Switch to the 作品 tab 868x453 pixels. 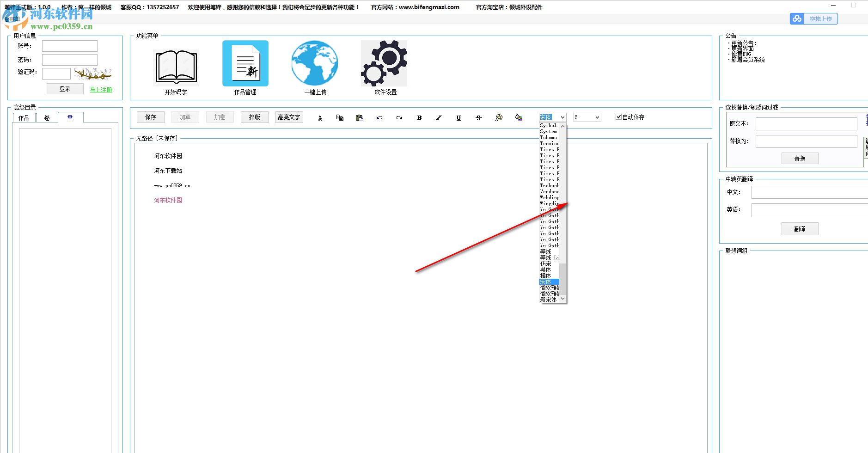[x=24, y=118]
